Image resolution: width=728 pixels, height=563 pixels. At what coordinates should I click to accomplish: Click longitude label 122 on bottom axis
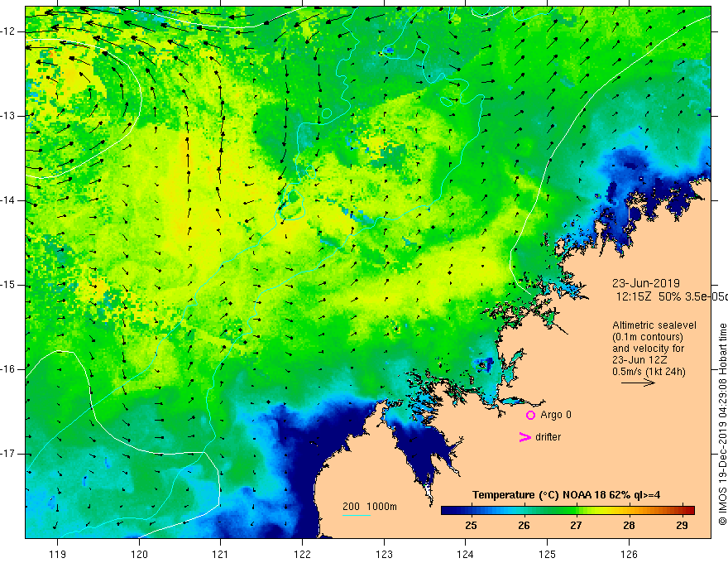pos(302,554)
